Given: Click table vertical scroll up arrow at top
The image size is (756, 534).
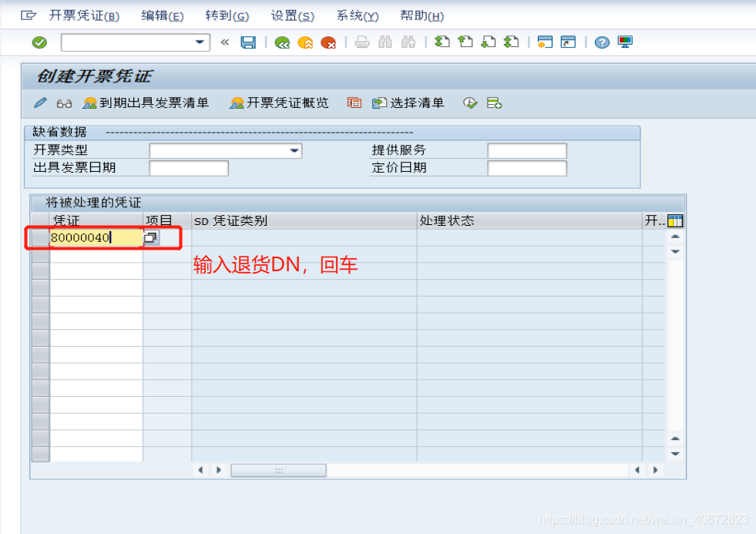Looking at the screenshot, I should coord(676,237).
